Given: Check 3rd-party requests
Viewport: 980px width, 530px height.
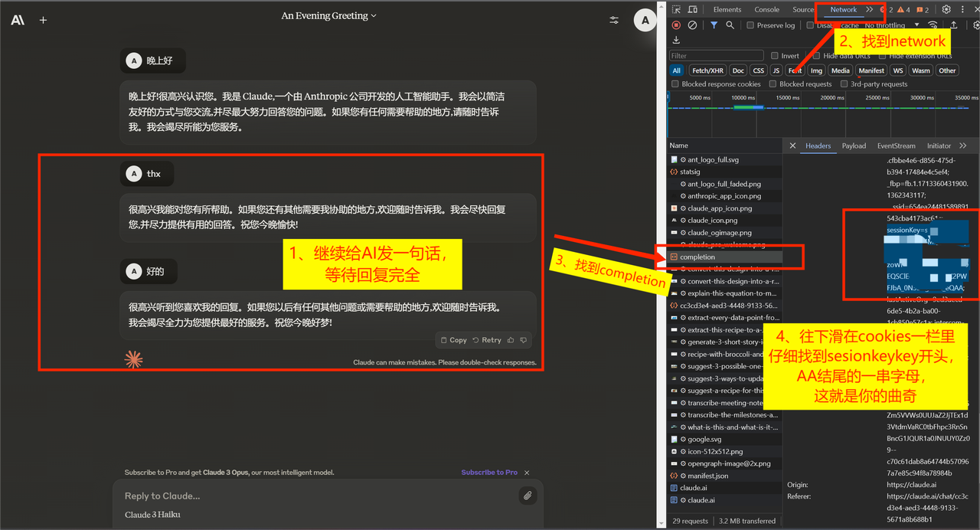Looking at the screenshot, I should tap(844, 84).
